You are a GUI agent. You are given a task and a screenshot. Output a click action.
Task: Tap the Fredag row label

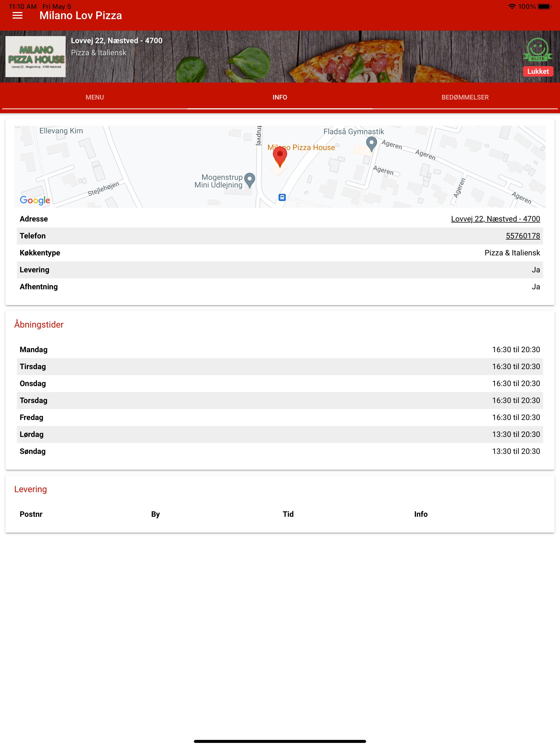tap(31, 418)
